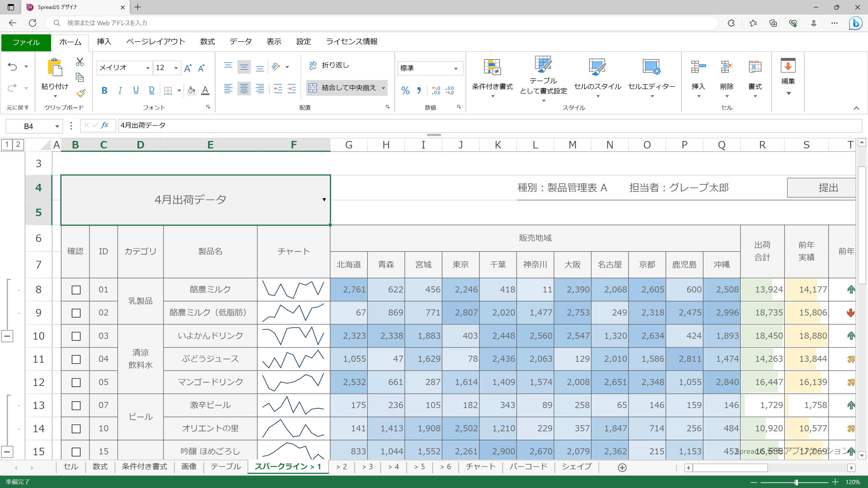Screen dimensions: 868x488
Task: Click the copy icon in clipboard group
Action: coord(80,77)
